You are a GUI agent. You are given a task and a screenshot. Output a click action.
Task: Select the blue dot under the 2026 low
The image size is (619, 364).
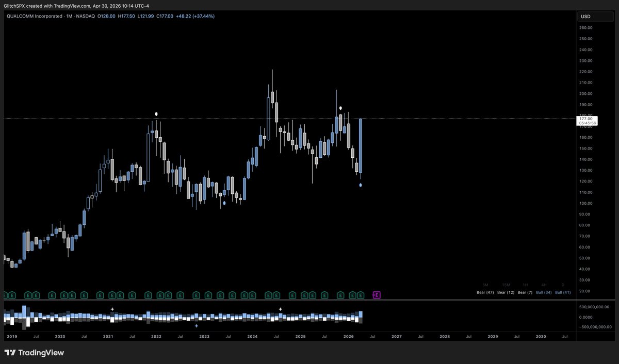(360, 185)
